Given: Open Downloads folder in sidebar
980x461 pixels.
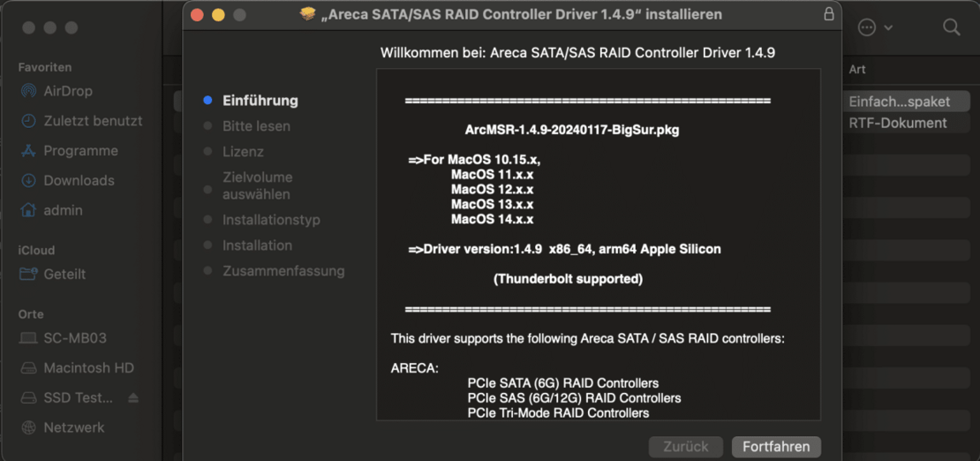Looking at the screenshot, I should click(79, 181).
